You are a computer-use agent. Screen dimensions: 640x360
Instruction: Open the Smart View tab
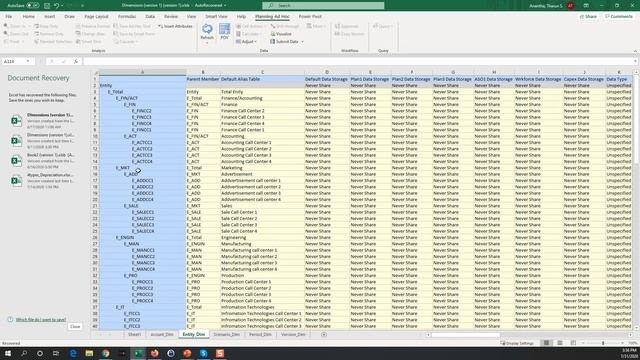click(x=216, y=17)
